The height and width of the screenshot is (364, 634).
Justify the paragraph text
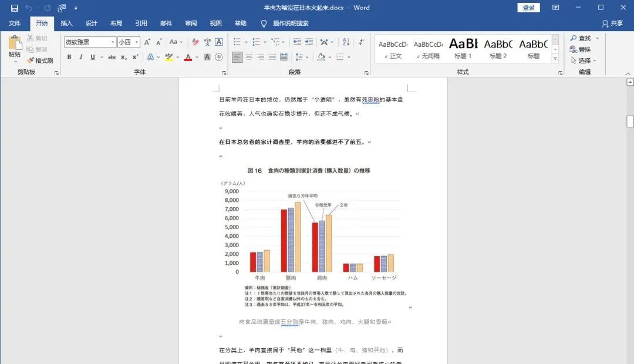(x=272, y=57)
